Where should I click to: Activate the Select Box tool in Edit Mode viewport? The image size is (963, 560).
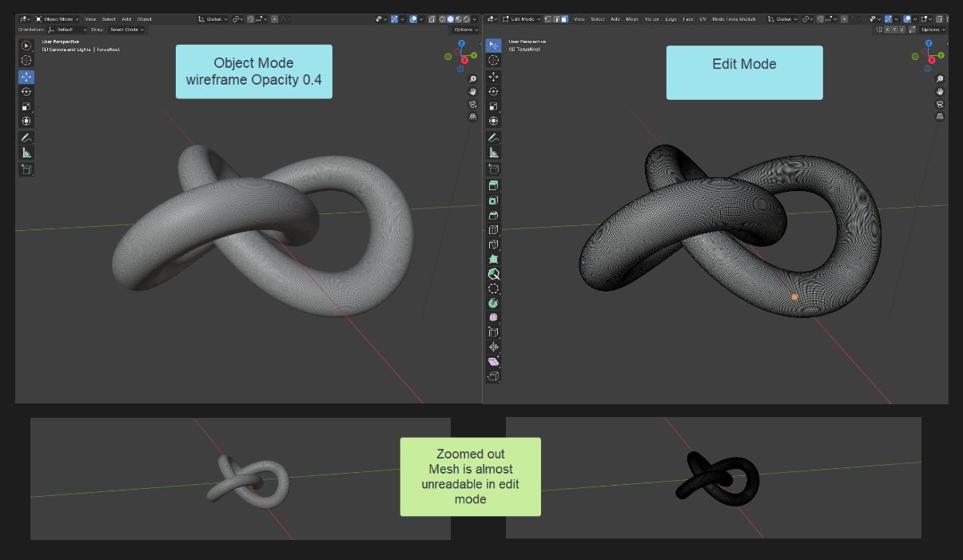pos(494,46)
